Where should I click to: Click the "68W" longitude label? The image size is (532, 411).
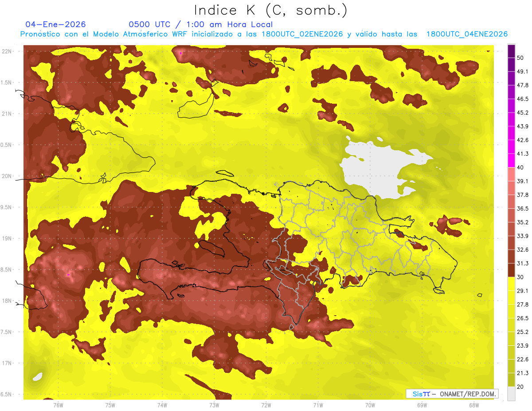[473, 405]
